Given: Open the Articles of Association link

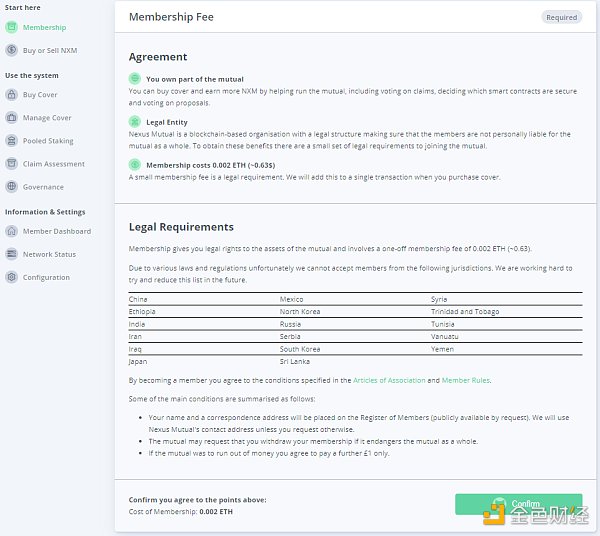Looking at the screenshot, I should coord(389,380).
